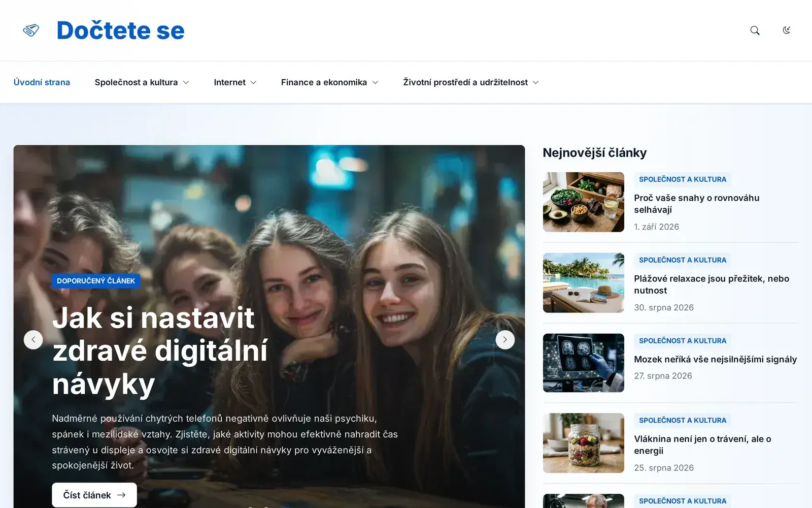Open article Vláknina není jen o trávení

pyautogui.click(x=702, y=444)
